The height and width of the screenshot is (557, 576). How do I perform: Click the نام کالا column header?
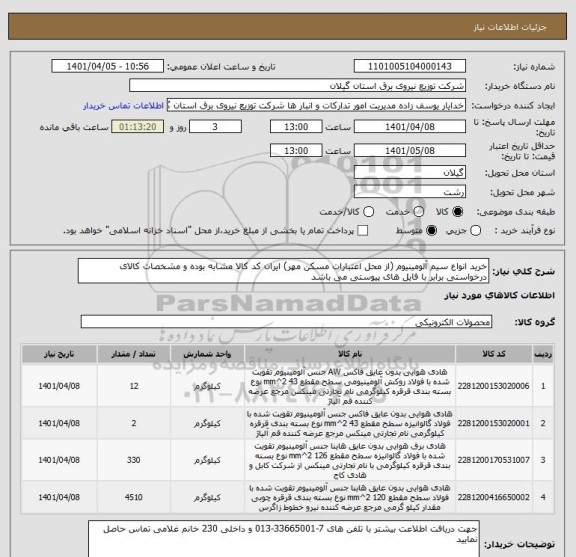[x=350, y=354]
